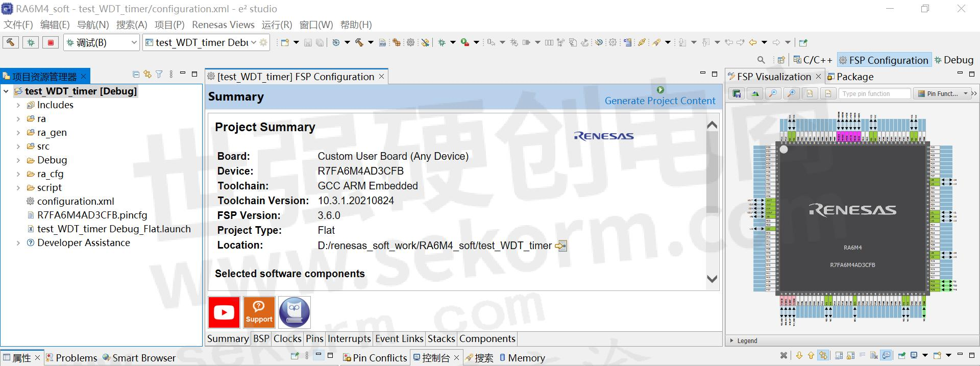Click the owl user manual icon
This screenshot has width=980, height=366.
pos(294,312)
